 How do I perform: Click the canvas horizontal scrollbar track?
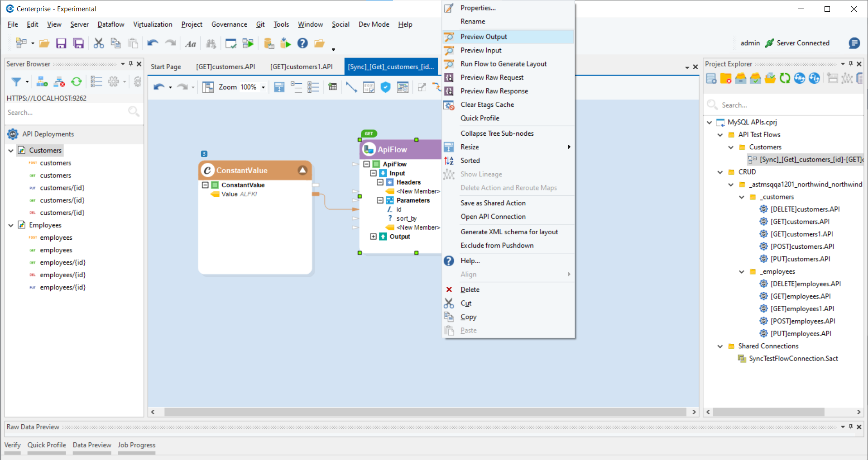(425, 412)
